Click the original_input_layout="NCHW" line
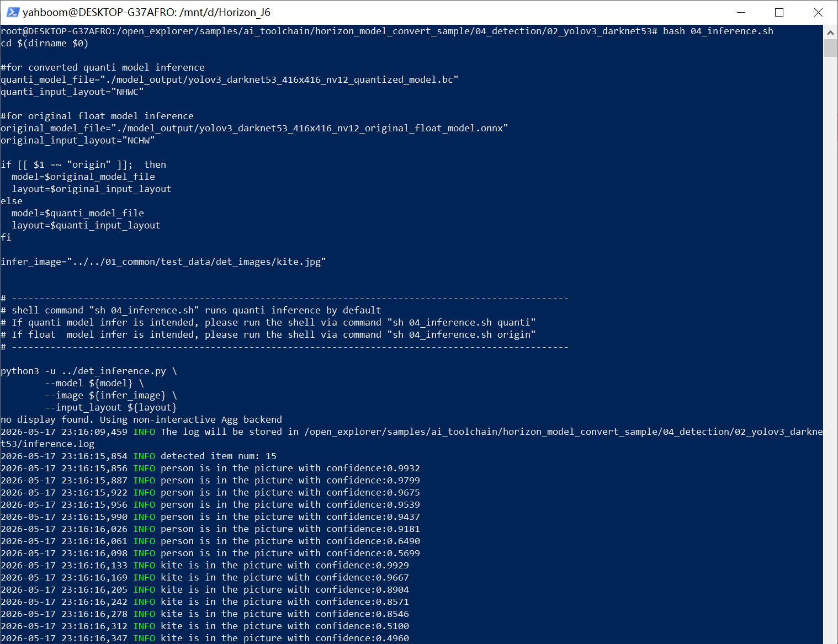The height and width of the screenshot is (644, 838). pyautogui.click(x=78, y=140)
